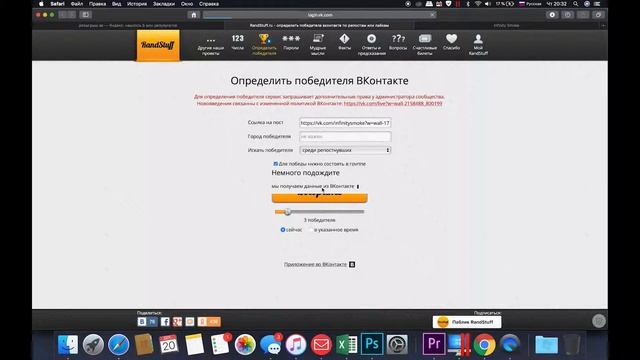Select the 'сейчас' radio option
640x360 pixels.
tap(282, 230)
